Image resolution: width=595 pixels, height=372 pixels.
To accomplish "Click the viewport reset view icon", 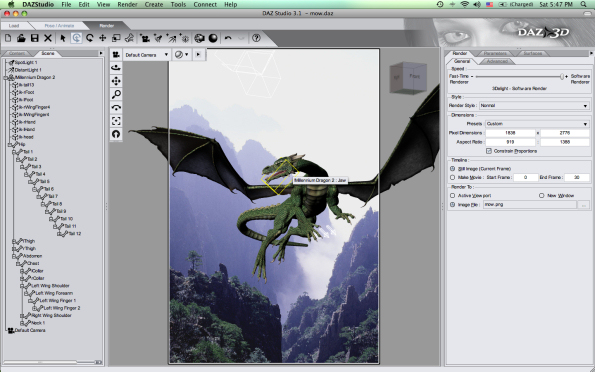I will coord(116,134).
